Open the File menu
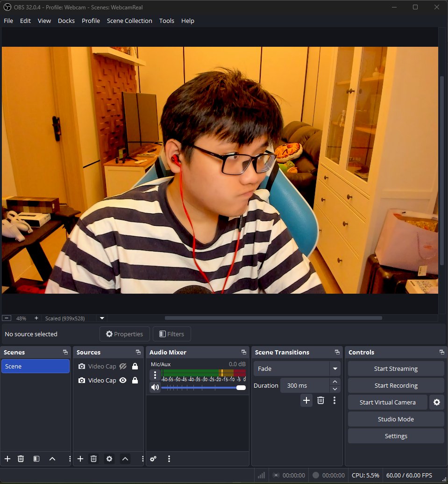This screenshot has width=448, height=484. (8, 21)
